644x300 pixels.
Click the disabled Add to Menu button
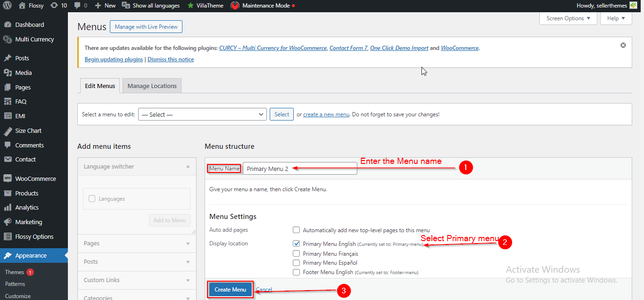tap(170, 220)
